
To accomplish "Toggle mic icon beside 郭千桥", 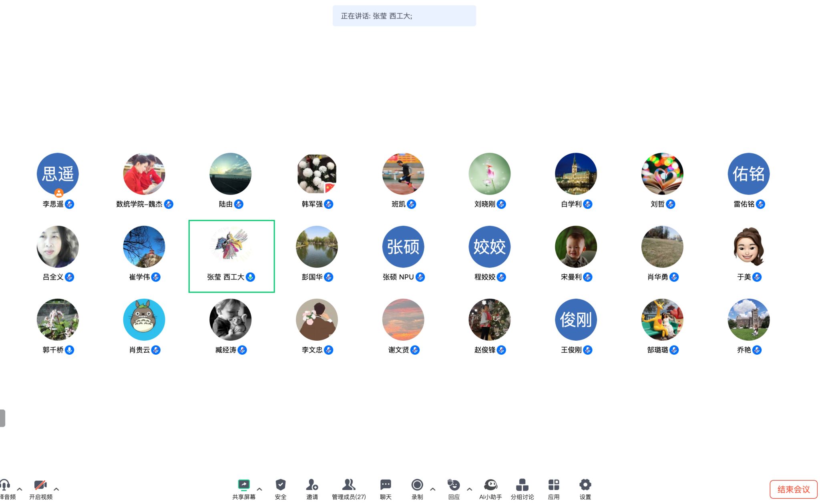I will tap(69, 350).
